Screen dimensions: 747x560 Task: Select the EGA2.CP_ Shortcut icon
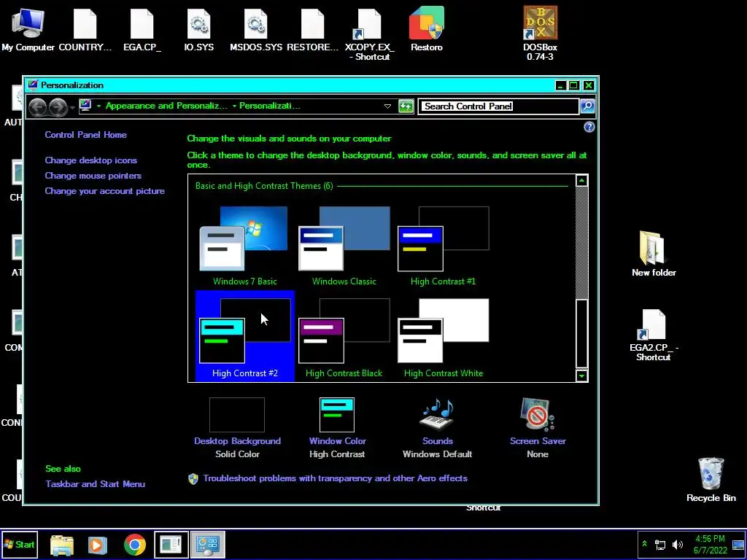coord(654,335)
